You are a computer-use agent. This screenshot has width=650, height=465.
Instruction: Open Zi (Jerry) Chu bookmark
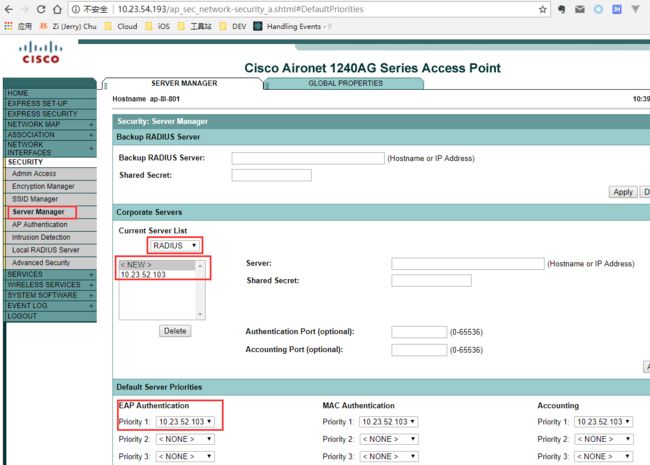coord(68,26)
